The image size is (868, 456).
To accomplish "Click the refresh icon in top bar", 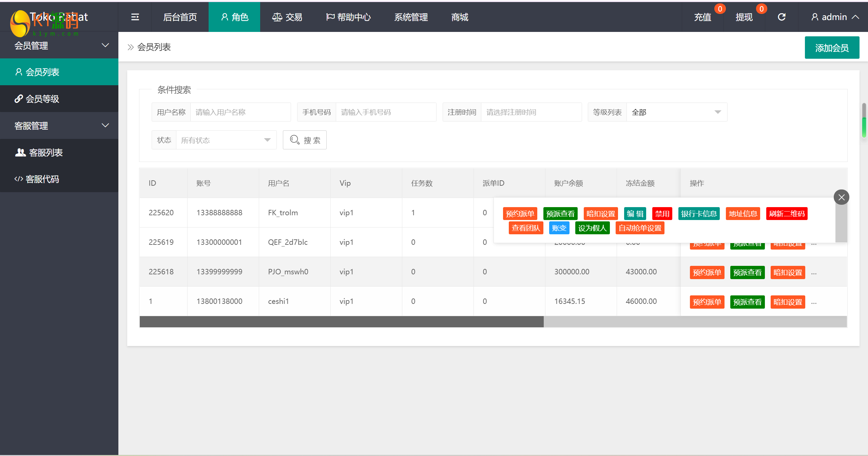I will point(782,17).
